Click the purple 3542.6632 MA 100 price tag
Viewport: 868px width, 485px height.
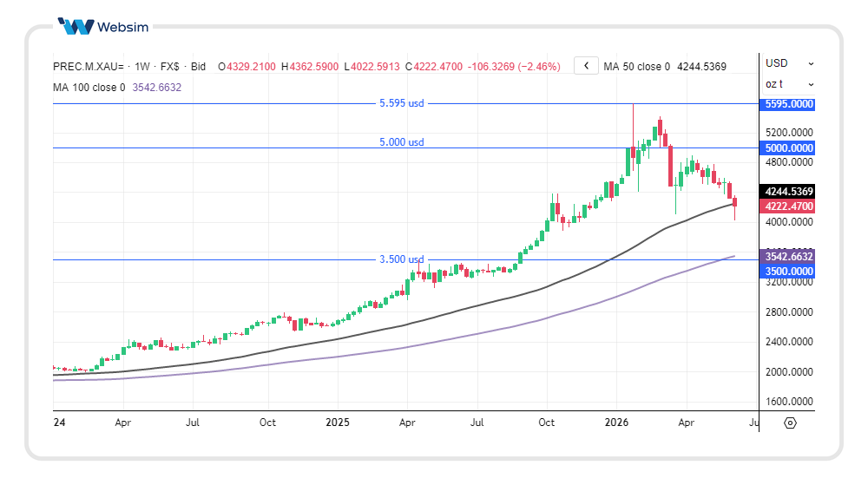[x=789, y=257]
